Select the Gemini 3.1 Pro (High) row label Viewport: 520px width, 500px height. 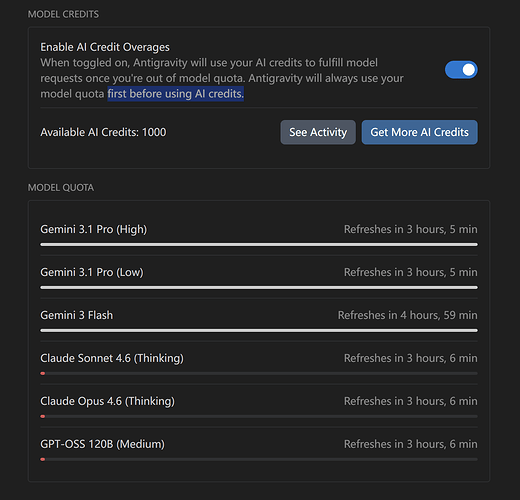coord(94,229)
